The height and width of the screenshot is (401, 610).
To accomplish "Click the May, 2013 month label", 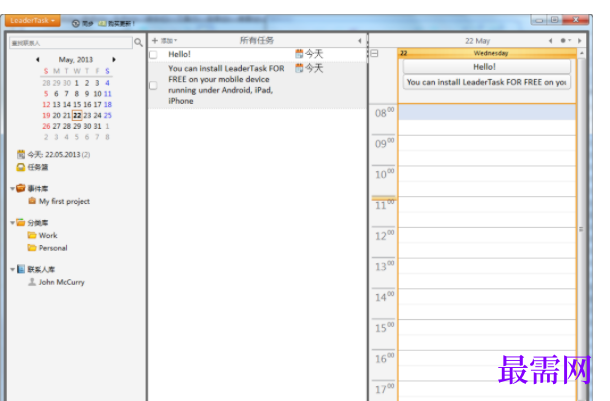I will coord(75,60).
